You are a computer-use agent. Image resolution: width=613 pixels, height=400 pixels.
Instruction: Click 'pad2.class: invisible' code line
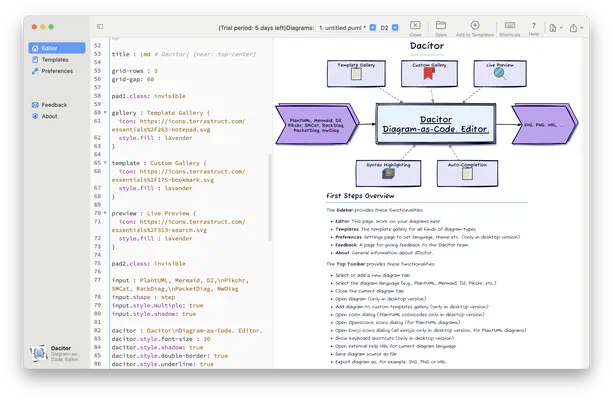pyautogui.click(x=149, y=264)
